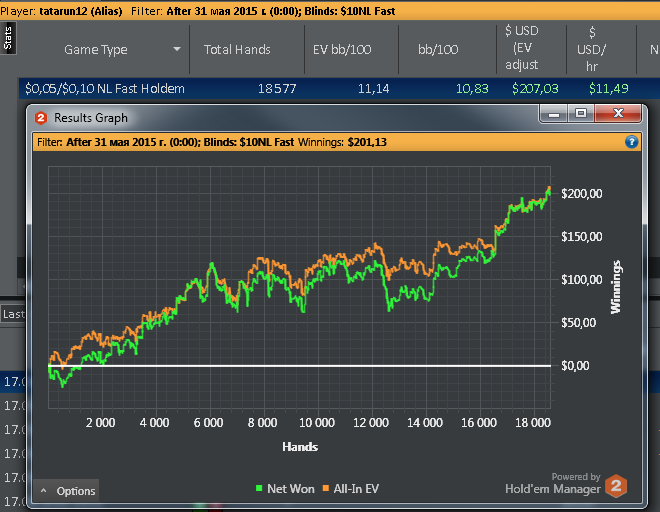Viewport: 660px width, 512px height.
Task: Click the EV adjusted value $207,03
Action: (535, 89)
